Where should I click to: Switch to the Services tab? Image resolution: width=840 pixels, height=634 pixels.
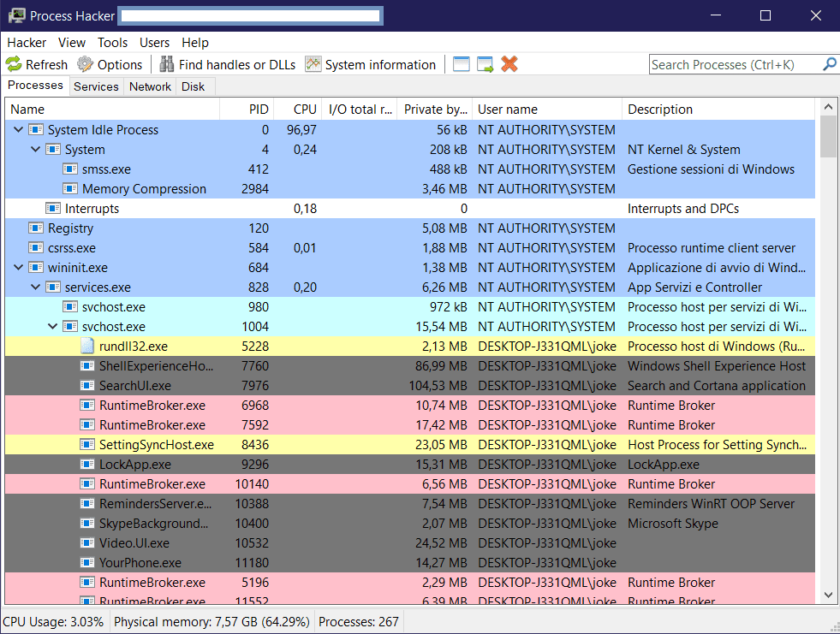click(96, 86)
